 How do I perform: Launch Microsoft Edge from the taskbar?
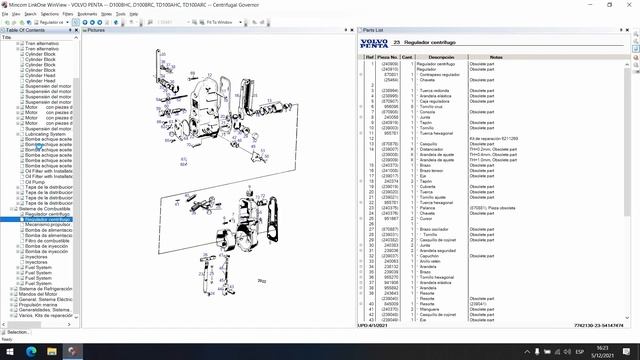pos(31,351)
